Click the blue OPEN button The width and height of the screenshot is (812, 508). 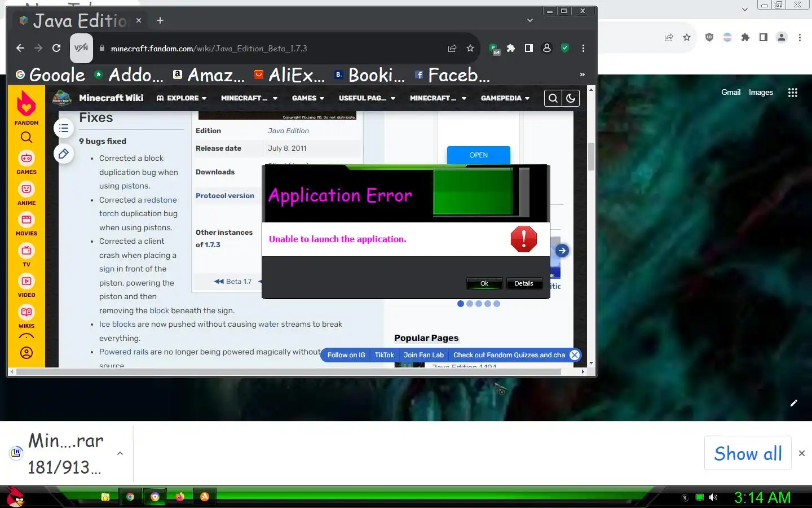coord(479,155)
